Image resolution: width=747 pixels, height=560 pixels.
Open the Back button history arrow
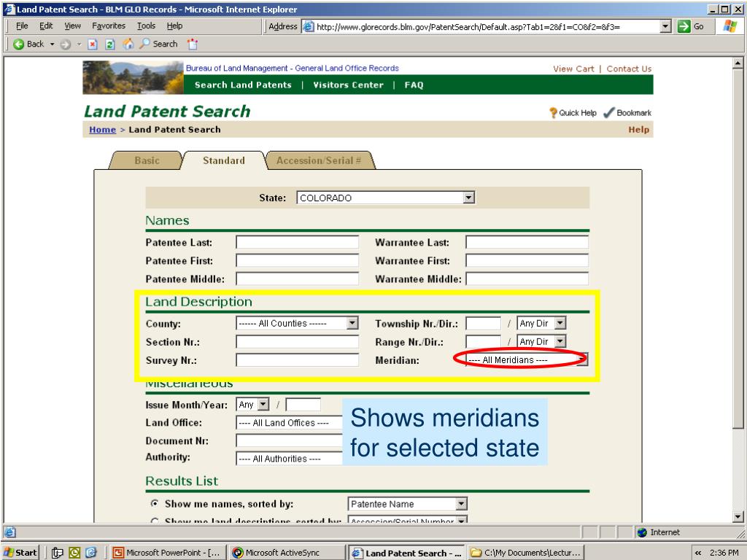[52, 44]
